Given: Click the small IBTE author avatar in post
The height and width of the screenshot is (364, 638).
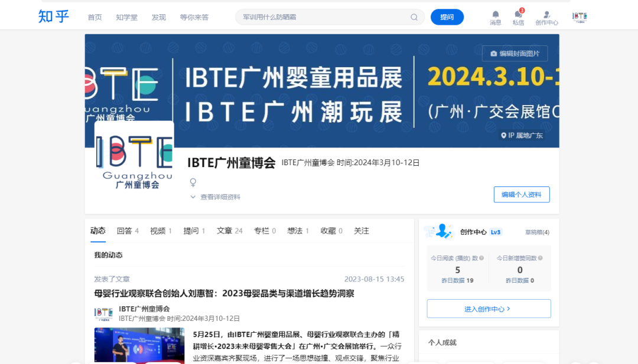Looking at the screenshot, I should pyautogui.click(x=103, y=313).
